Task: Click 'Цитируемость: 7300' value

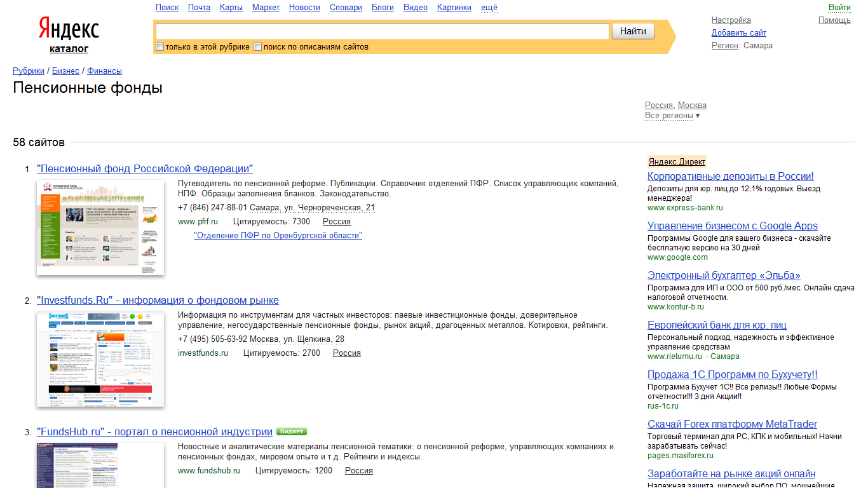Action: [x=271, y=222]
